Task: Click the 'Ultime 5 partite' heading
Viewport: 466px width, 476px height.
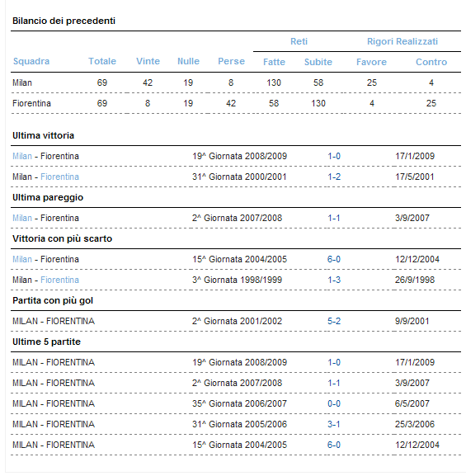Action: pyautogui.click(x=46, y=342)
